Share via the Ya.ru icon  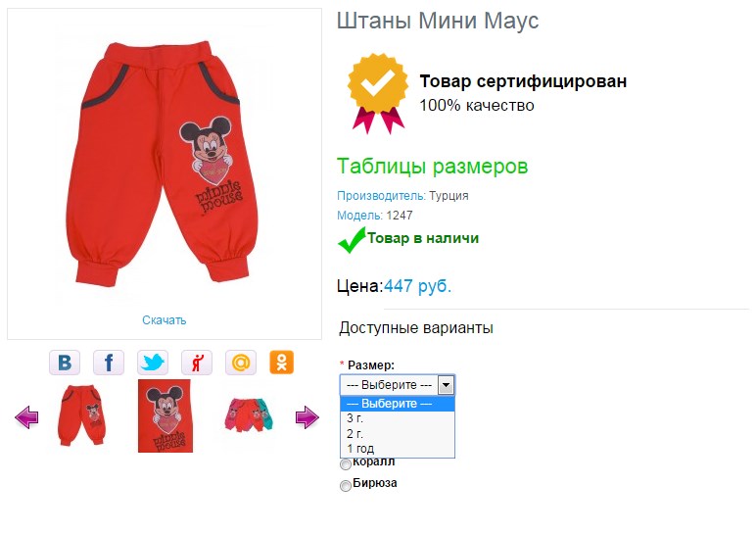tap(197, 363)
